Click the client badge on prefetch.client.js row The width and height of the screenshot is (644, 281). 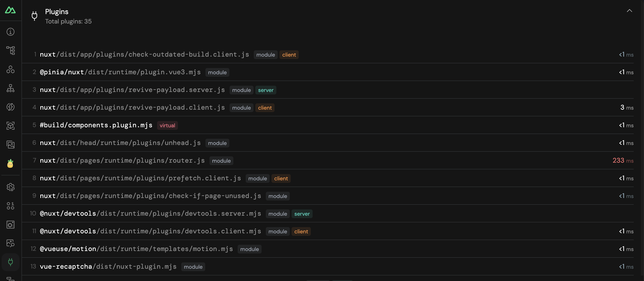[x=281, y=179]
